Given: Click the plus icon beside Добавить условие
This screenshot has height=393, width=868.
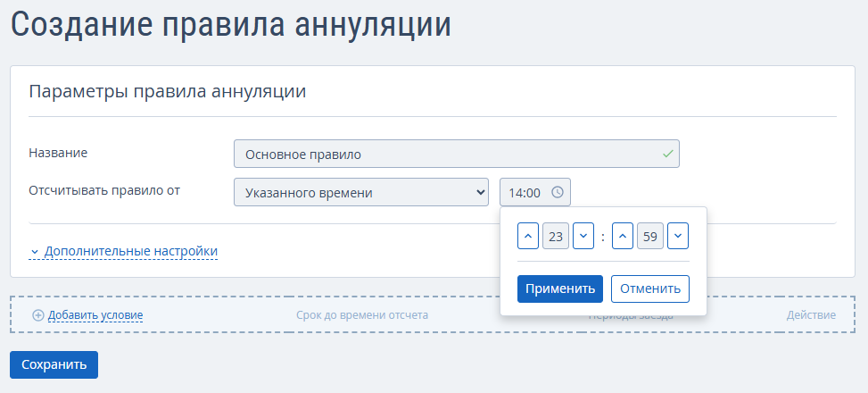Looking at the screenshot, I should 37,315.
